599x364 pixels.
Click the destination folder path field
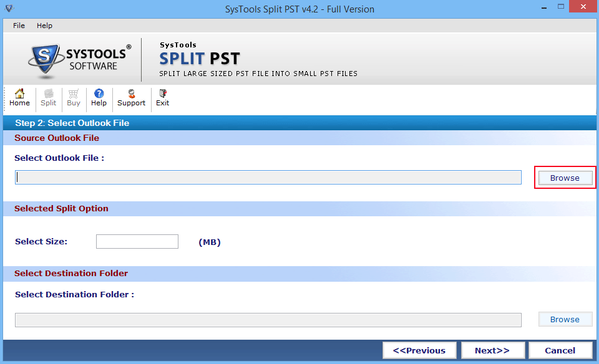(x=268, y=320)
